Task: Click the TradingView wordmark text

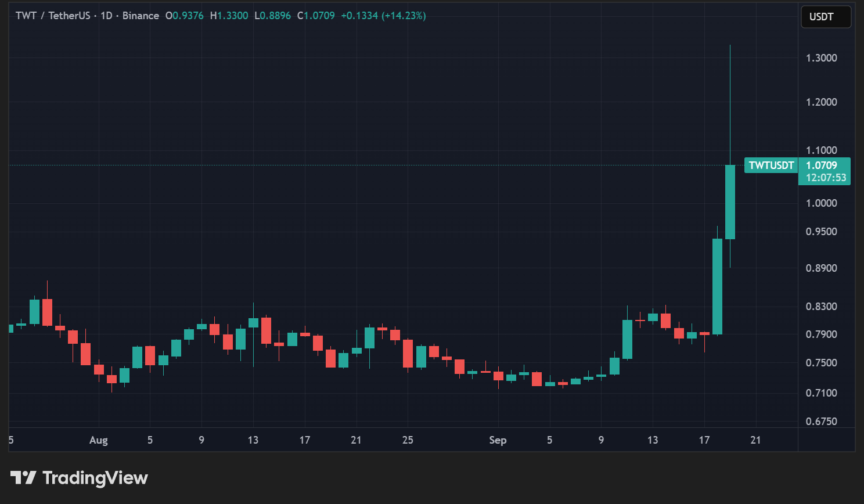Action: coord(95,478)
